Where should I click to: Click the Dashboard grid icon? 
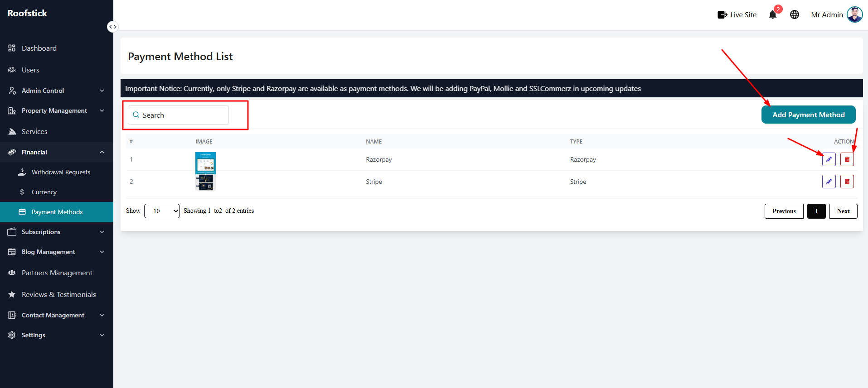(x=12, y=48)
